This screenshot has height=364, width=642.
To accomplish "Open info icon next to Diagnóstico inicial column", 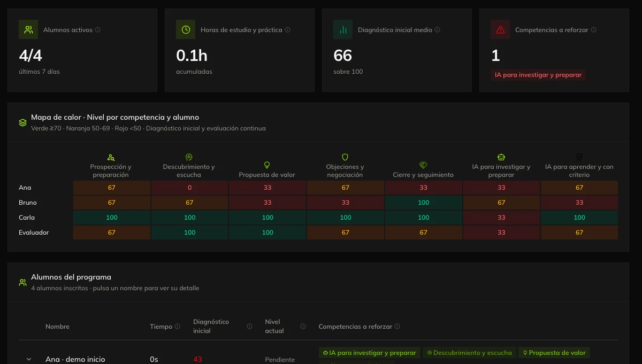I will 249,327.
